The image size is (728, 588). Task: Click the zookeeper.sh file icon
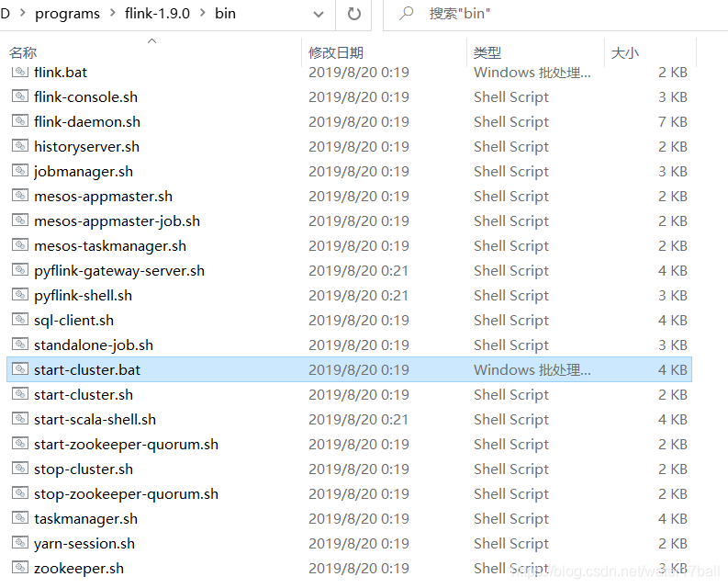pos(20,567)
